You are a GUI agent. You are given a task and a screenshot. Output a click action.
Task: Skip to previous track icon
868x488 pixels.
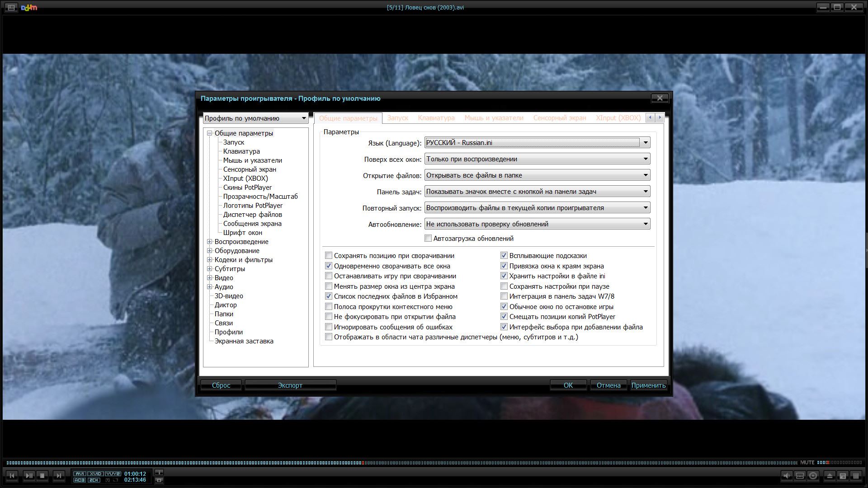[12, 475]
